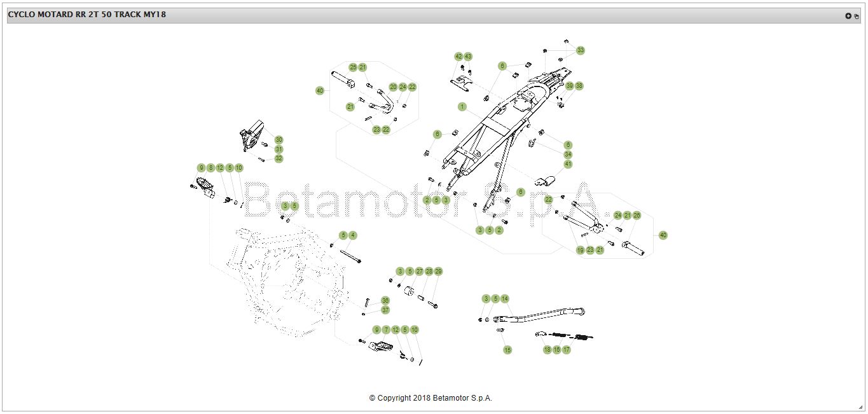
Task: Select part callout 16 under the spring
Action: tap(557, 350)
